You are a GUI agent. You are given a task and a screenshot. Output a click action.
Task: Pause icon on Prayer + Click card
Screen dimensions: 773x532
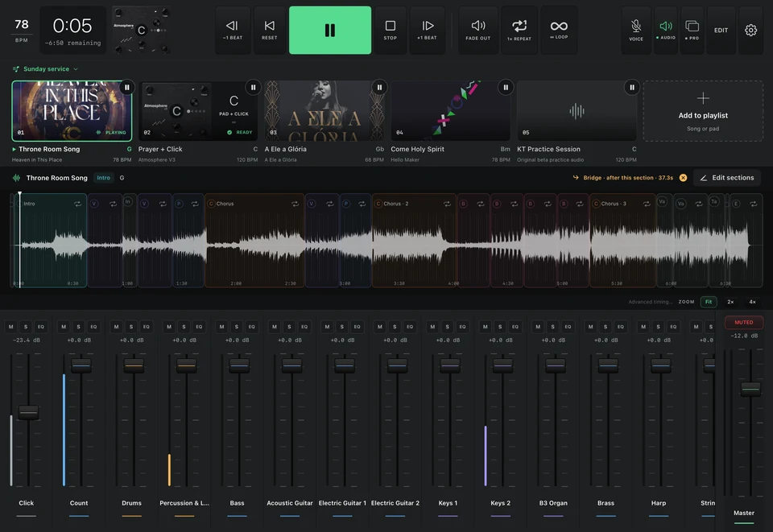point(253,87)
